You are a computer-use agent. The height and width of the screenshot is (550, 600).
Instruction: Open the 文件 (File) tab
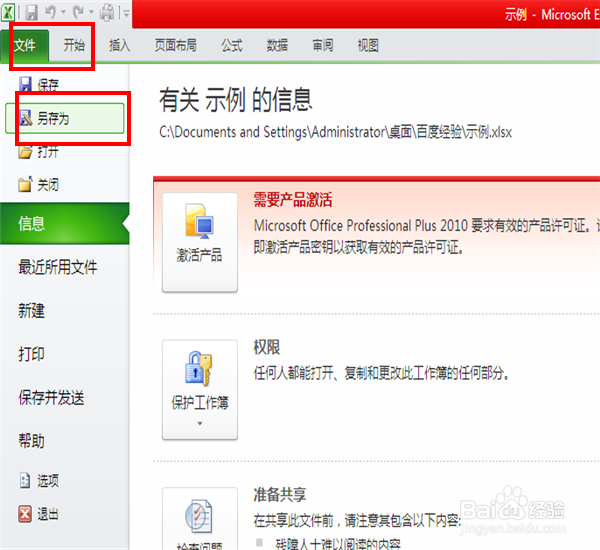[24, 46]
